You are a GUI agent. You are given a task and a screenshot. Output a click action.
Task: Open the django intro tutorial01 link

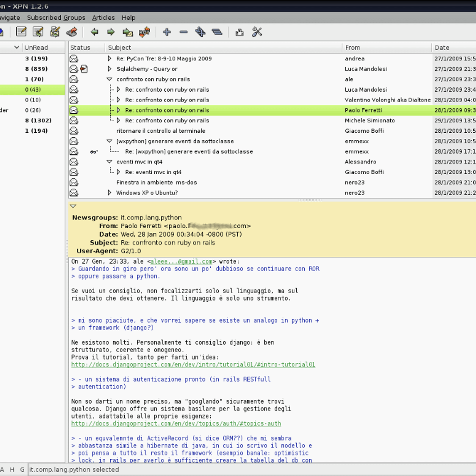coord(193,365)
